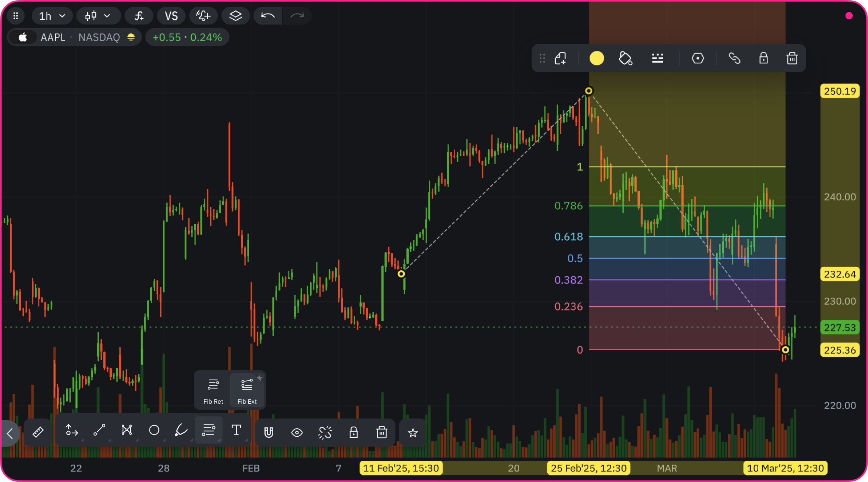Viewport: 868px width, 482px height.
Task: Select the text drawing tool
Action: coord(236,431)
